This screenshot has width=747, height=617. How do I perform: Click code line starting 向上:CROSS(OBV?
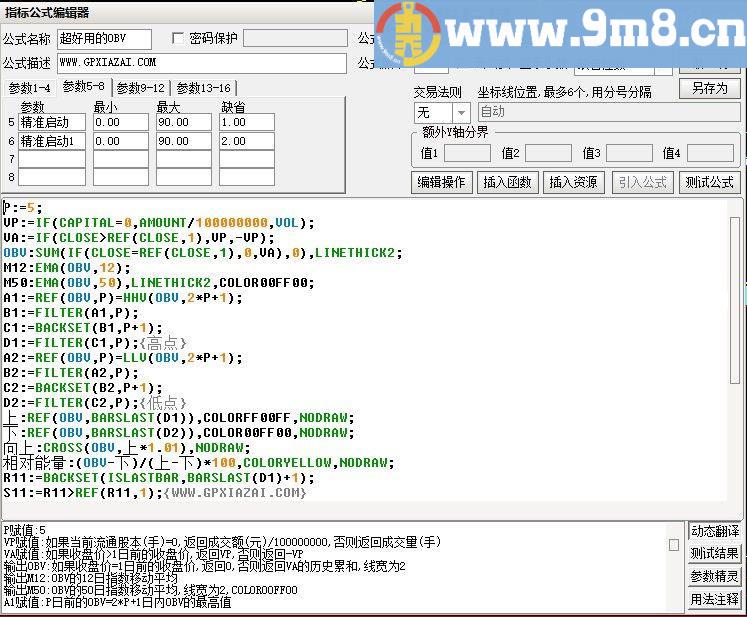click(126, 447)
